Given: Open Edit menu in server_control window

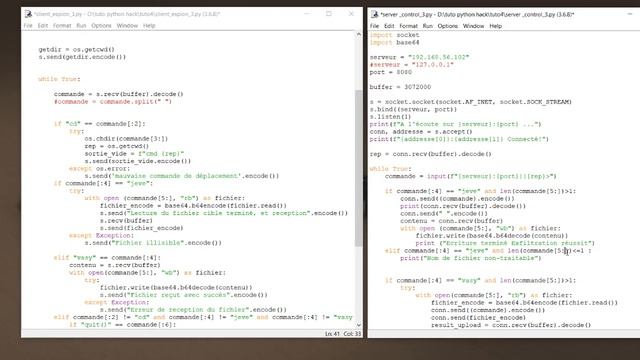Looking at the screenshot, I should [x=389, y=26].
